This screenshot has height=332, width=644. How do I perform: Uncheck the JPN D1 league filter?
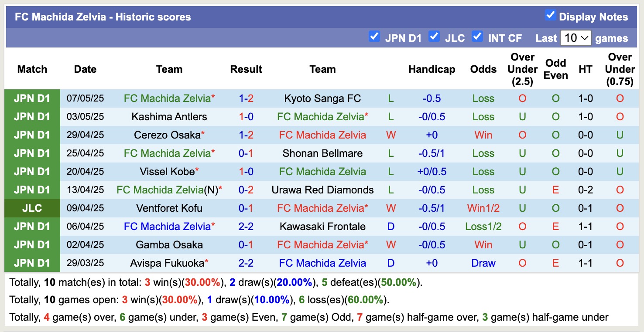coord(374,37)
